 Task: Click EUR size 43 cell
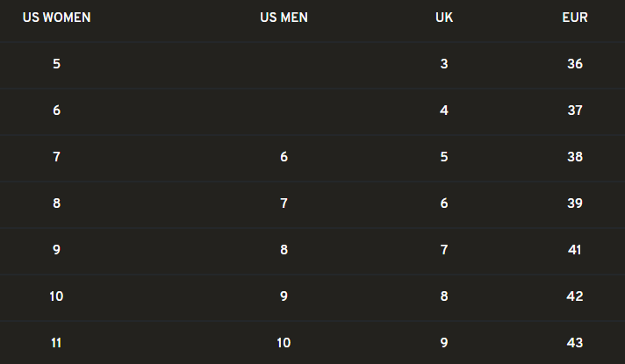(x=575, y=343)
